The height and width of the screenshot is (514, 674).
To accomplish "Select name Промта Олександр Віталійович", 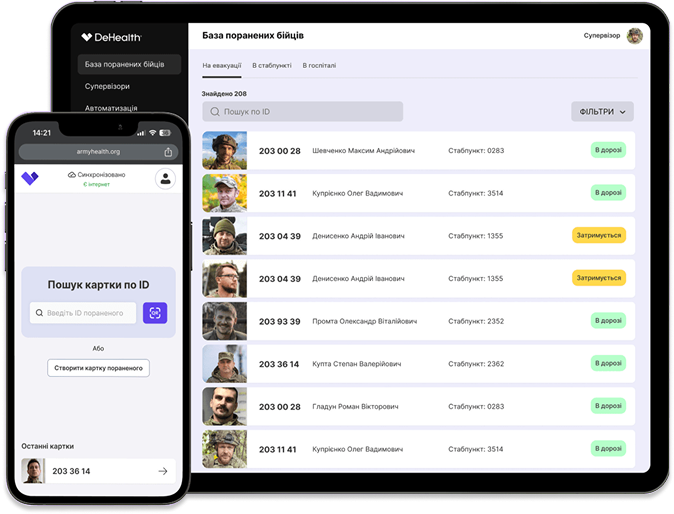I will [365, 321].
